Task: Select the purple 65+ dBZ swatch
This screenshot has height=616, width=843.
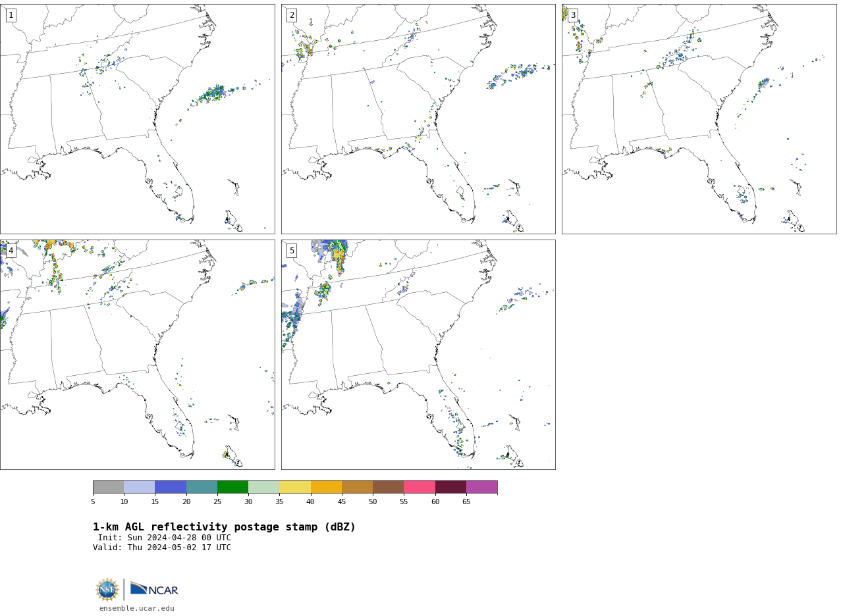Action: [x=481, y=487]
